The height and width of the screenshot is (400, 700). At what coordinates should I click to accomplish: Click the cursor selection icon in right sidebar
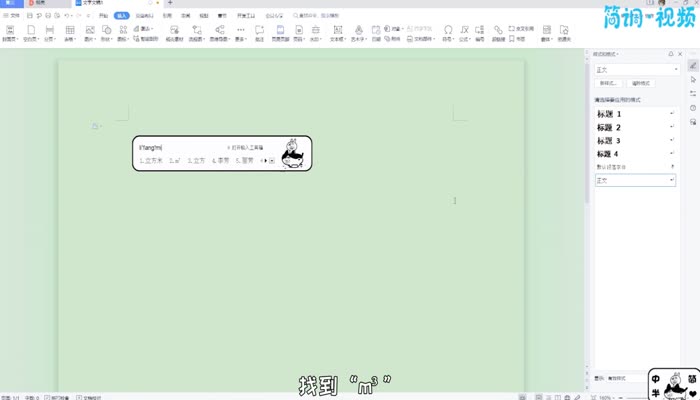(693, 78)
